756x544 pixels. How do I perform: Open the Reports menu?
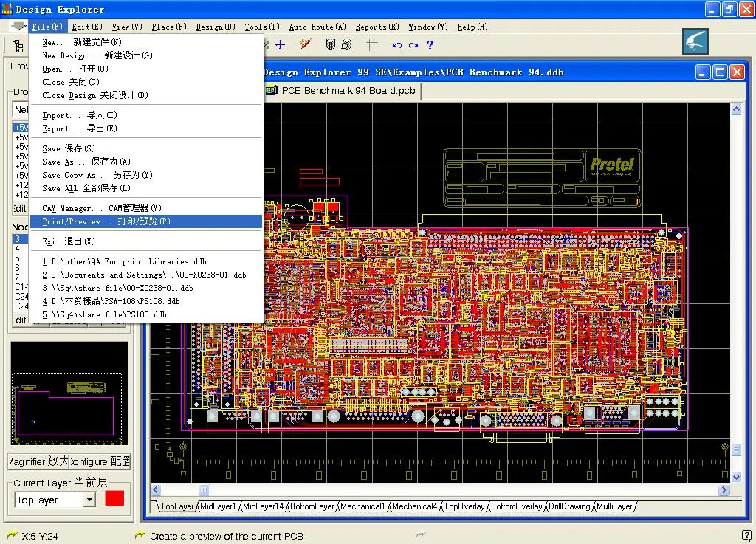click(x=377, y=27)
